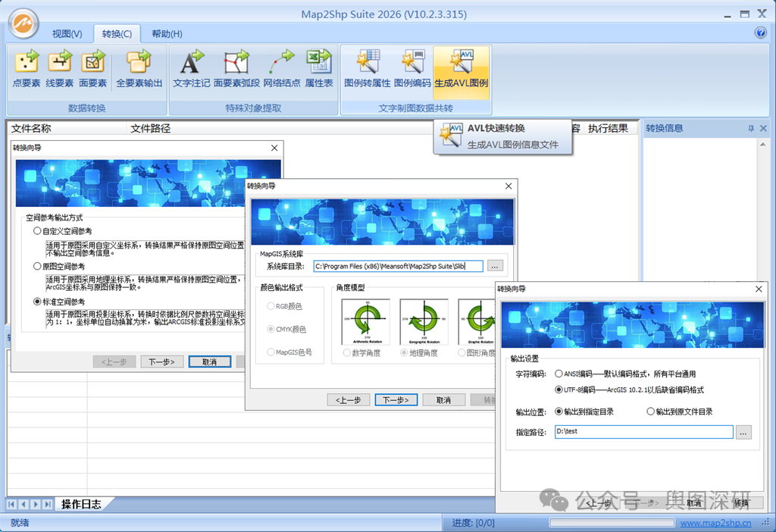Select the 面要素 polygon feature tool

[x=92, y=69]
